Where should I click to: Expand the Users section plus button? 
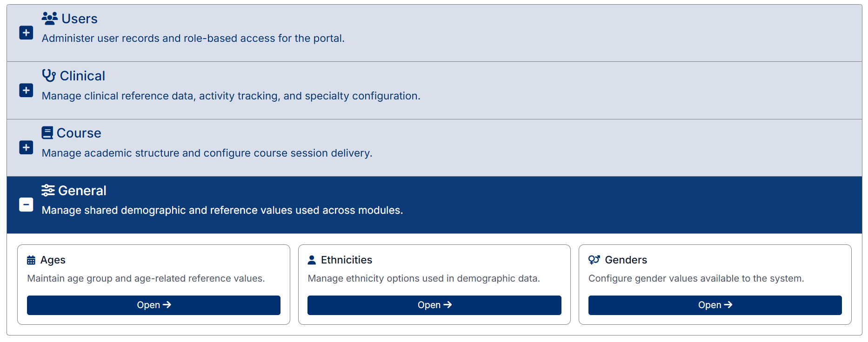point(26,33)
